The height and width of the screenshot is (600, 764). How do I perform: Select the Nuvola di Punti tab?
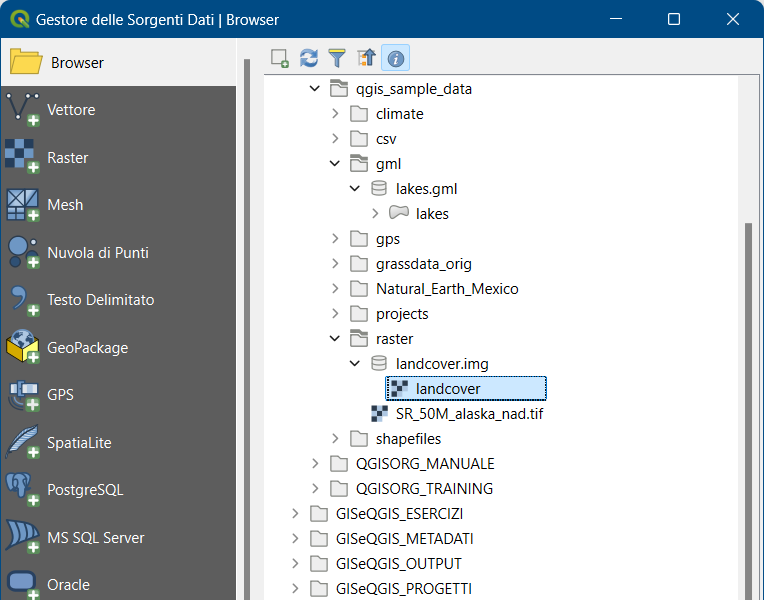[x=119, y=252]
